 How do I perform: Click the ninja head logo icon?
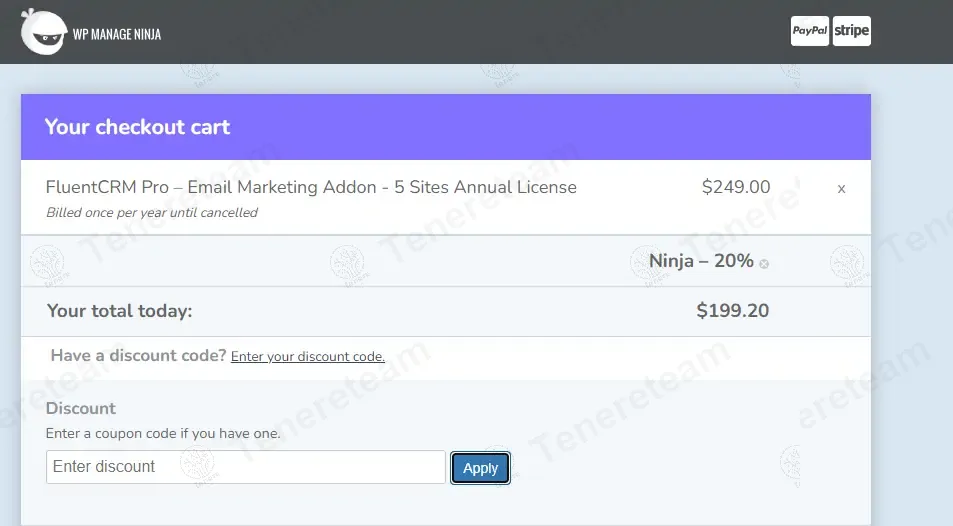(44, 32)
